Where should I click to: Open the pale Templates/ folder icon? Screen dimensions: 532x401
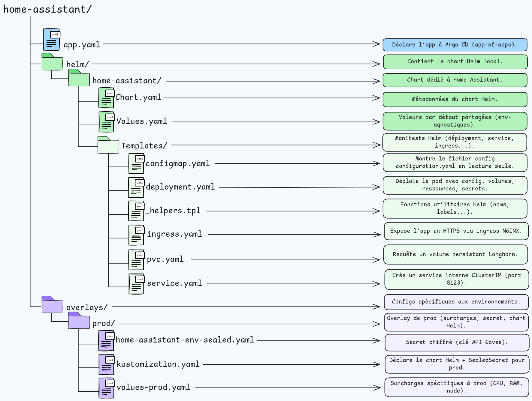click(x=108, y=145)
